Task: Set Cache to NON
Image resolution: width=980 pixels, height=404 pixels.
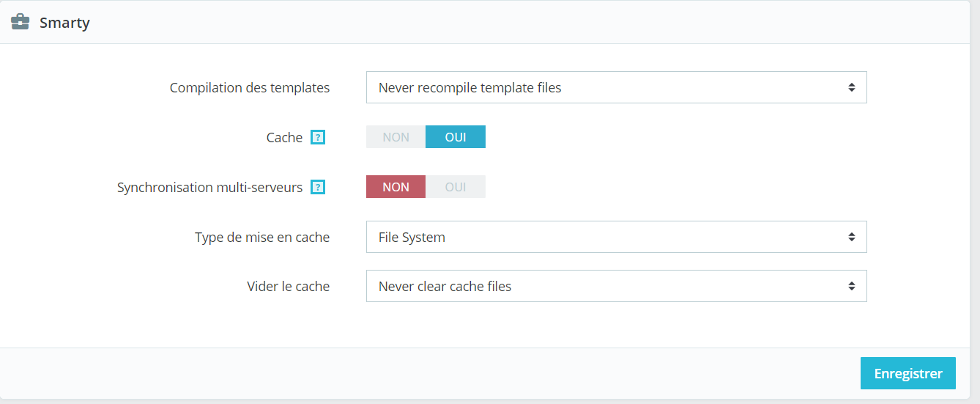Action: (396, 137)
